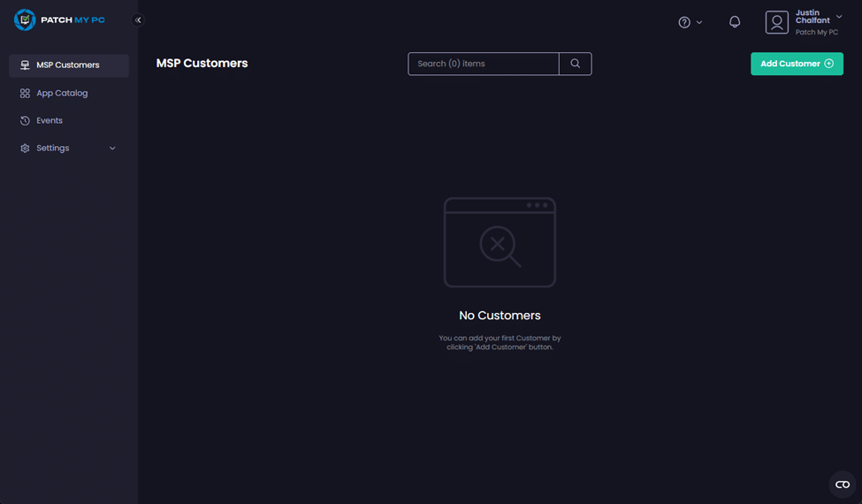Image resolution: width=862 pixels, height=504 pixels.
Task: Open the App Catalog menu label
Action: click(x=62, y=93)
